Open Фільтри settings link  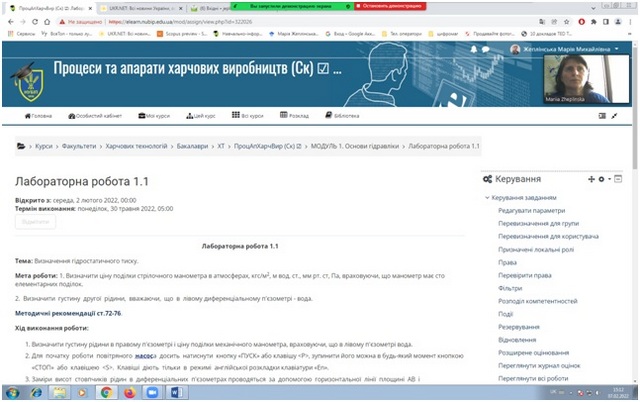510,288
